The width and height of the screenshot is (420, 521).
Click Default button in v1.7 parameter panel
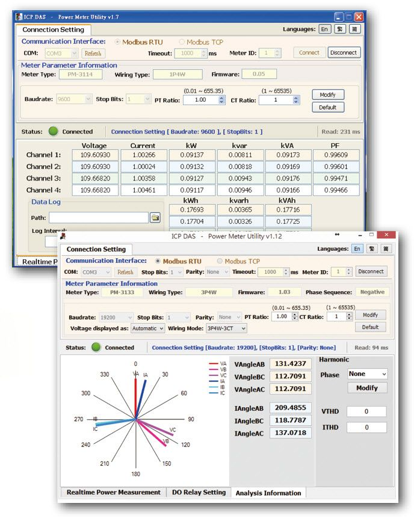click(x=327, y=107)
